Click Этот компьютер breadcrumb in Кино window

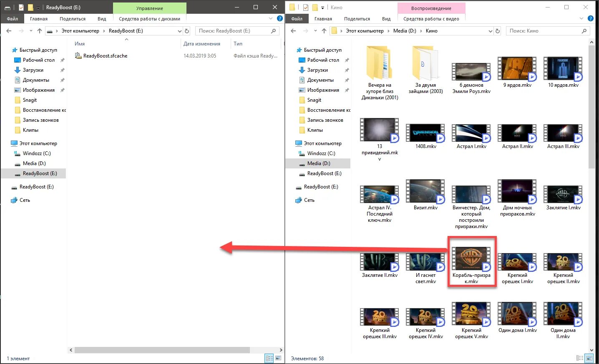(365, 31)
